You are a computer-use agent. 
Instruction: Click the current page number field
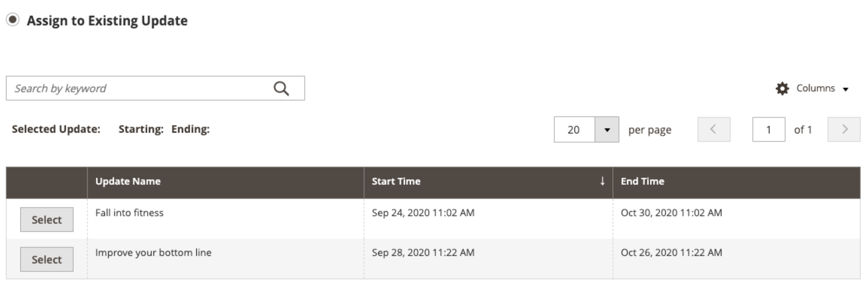tap(769, 129)
